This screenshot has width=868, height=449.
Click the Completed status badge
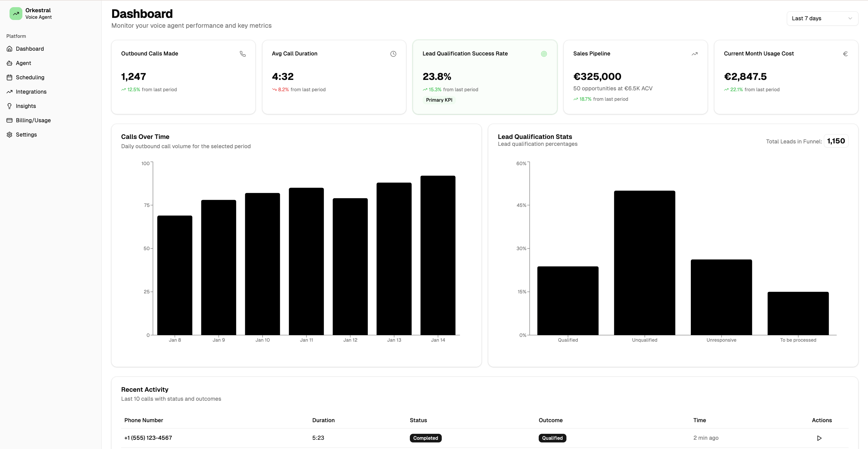[426, 438]
